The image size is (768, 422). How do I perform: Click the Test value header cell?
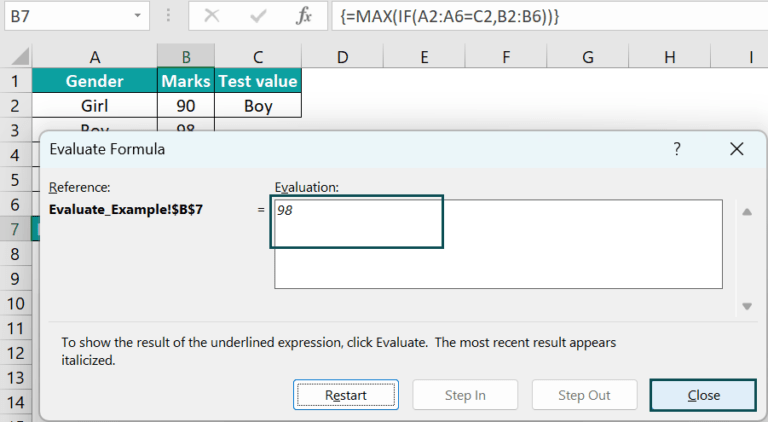tap(258, 81)
